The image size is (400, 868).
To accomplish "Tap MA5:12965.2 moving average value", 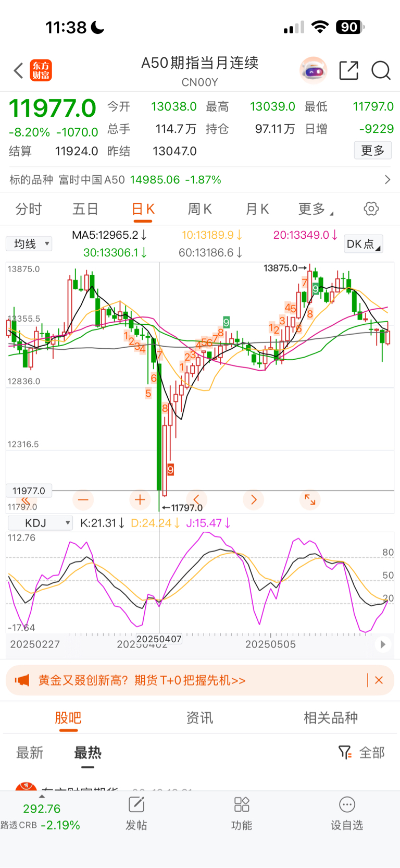I will pos(109,235).
